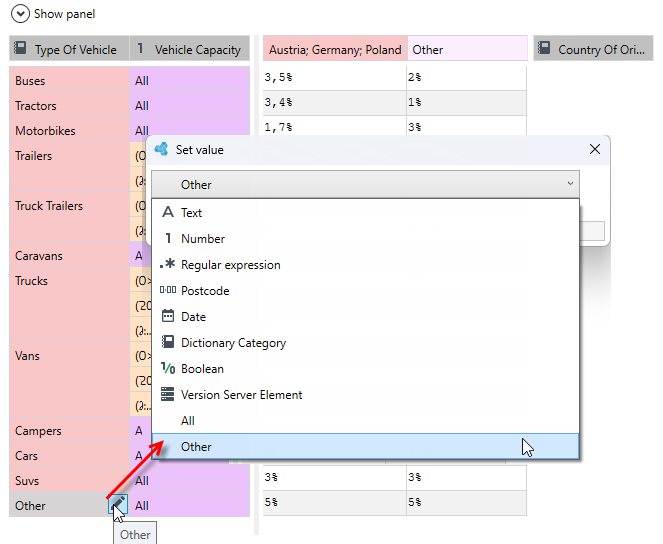Click the Vehicle Capacity number icon
Image resolution: width=663 pixels, height=544 pixels.
[x=140, y=49]
